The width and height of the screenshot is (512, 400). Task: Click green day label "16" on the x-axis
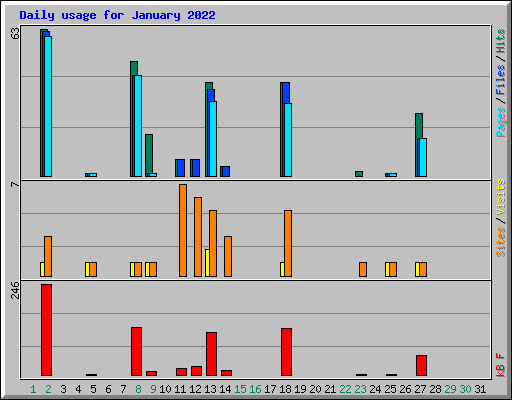coord(255,389)
